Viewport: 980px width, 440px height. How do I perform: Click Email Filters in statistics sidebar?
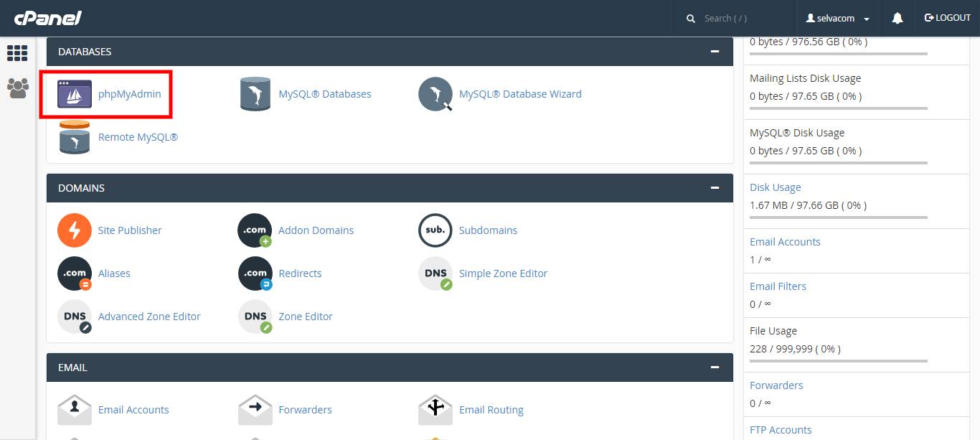[x=778, y=286]
